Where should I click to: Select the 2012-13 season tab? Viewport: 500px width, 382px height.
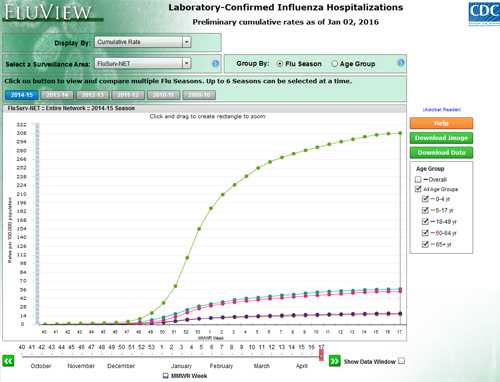(x=93, y=95)
